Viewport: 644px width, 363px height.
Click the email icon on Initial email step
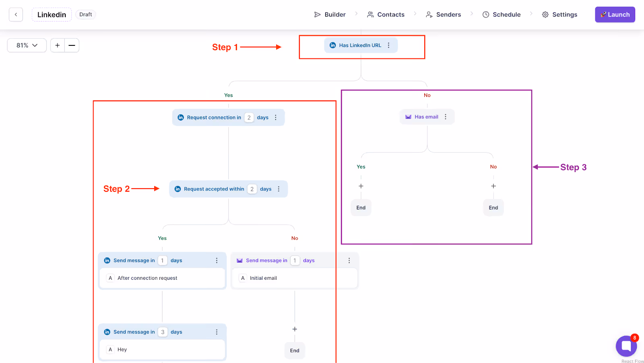pos(240,260)
